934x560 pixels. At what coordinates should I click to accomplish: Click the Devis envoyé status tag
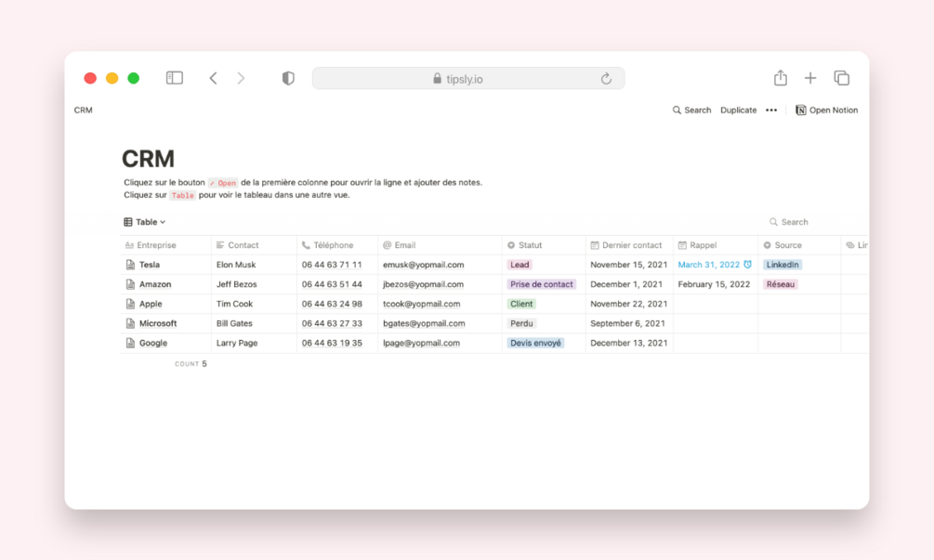pos(535,344)
